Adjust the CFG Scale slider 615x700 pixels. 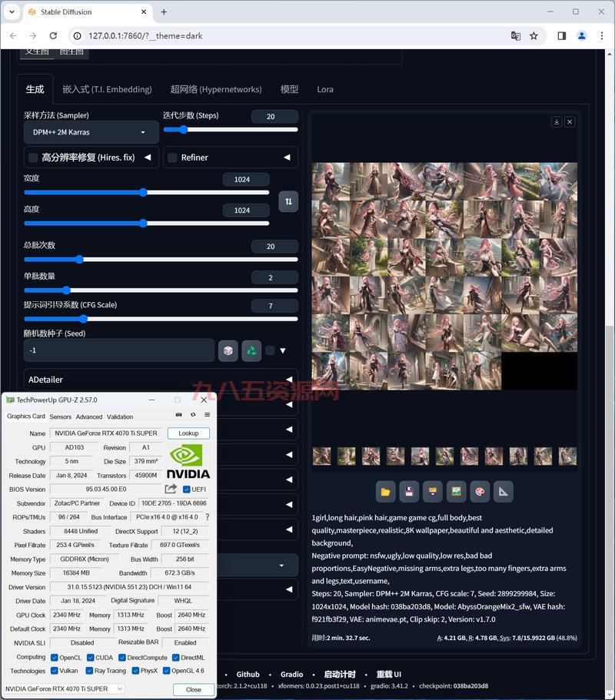point(161,319)
